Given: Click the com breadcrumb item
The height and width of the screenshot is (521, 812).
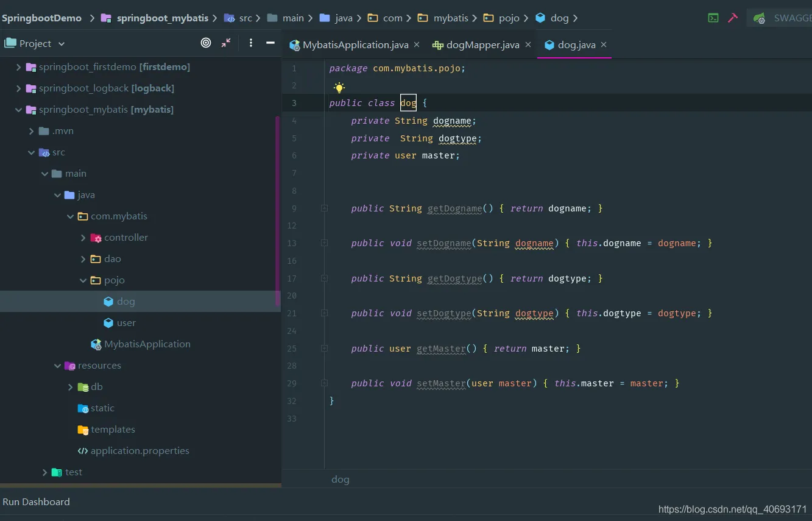Looking at the screenshot, I should [x=392, y=18].
